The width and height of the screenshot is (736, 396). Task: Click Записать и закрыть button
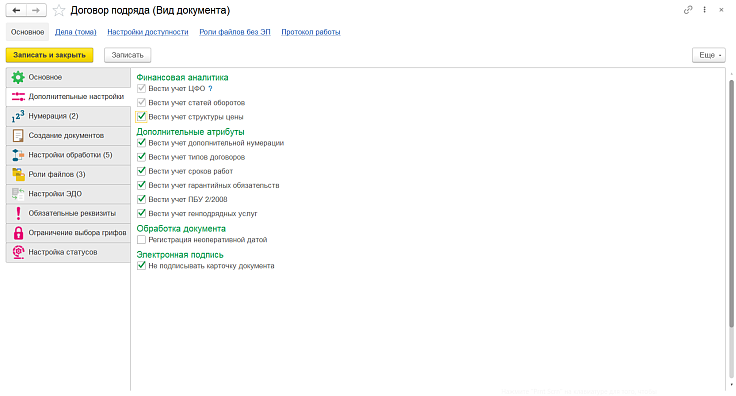coord(49,55)
